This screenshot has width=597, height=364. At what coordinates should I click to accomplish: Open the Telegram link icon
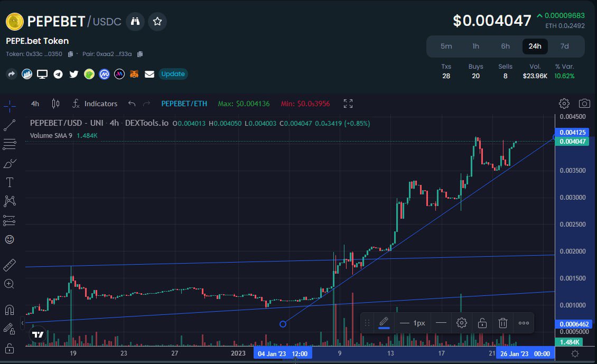pyautogui.click(x=58, y=74)
